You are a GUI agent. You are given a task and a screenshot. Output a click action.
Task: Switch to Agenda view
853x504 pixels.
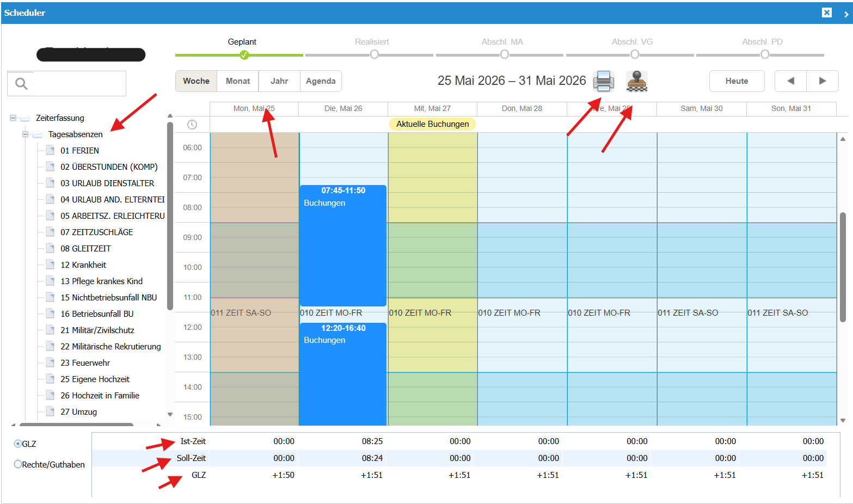(321, 81)
